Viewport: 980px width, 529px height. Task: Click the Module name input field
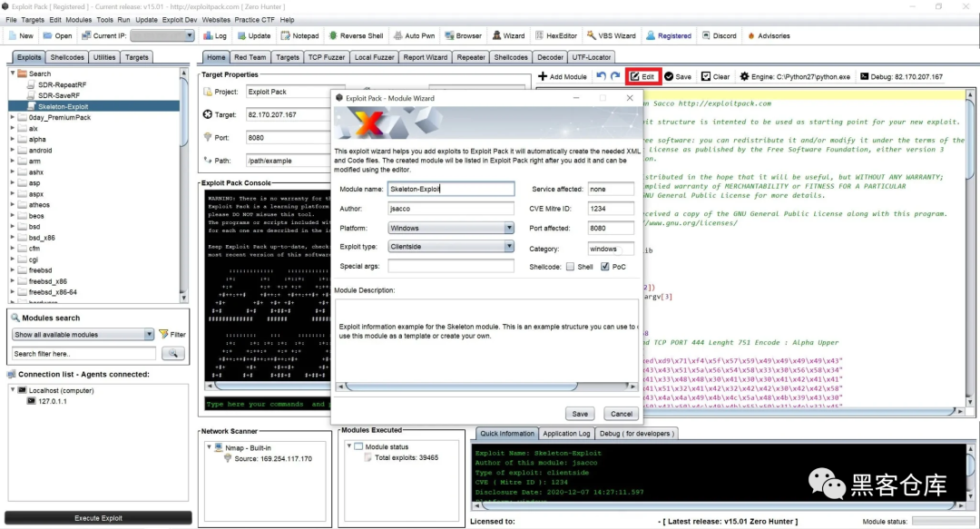click(451, 189)
